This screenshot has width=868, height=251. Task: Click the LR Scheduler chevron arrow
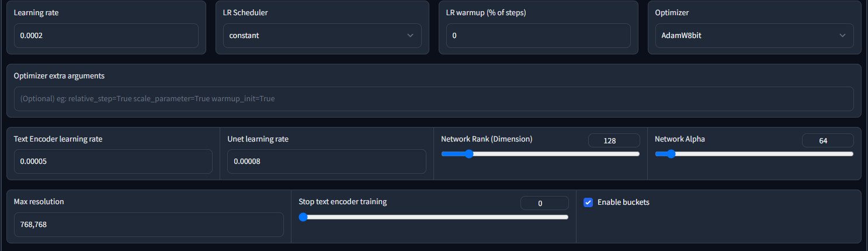pos(410,36)
